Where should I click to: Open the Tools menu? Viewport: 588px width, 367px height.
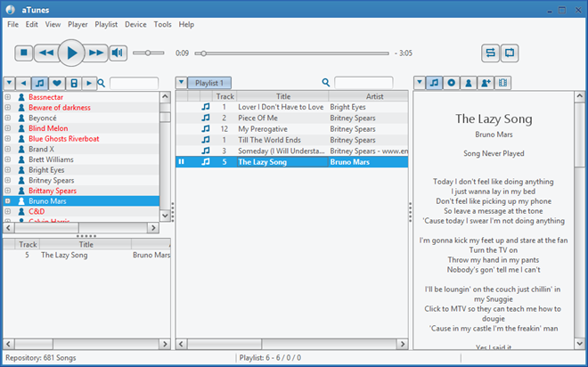(162, 24)
